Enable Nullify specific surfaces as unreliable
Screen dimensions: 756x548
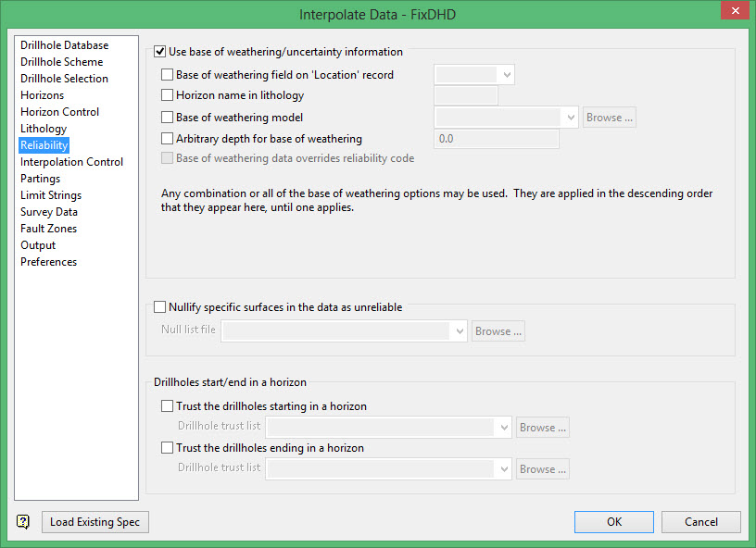coord(160,307)
